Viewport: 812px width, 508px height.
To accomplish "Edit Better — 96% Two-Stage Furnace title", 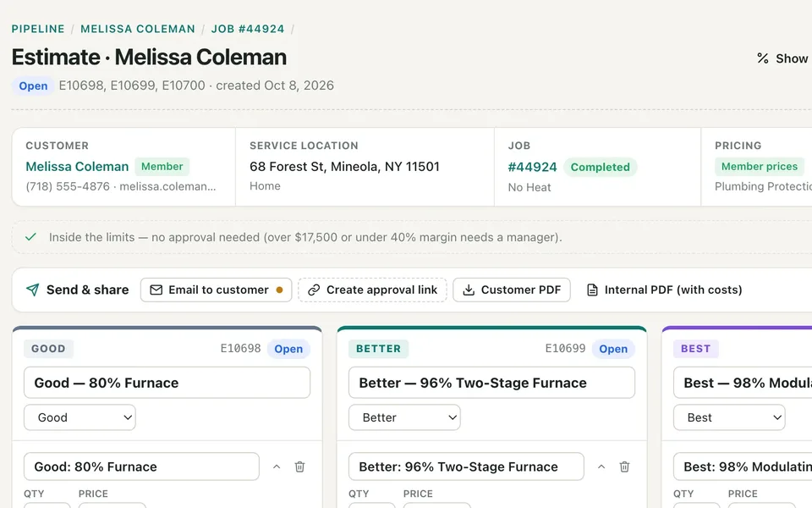I will click(491, 383).
